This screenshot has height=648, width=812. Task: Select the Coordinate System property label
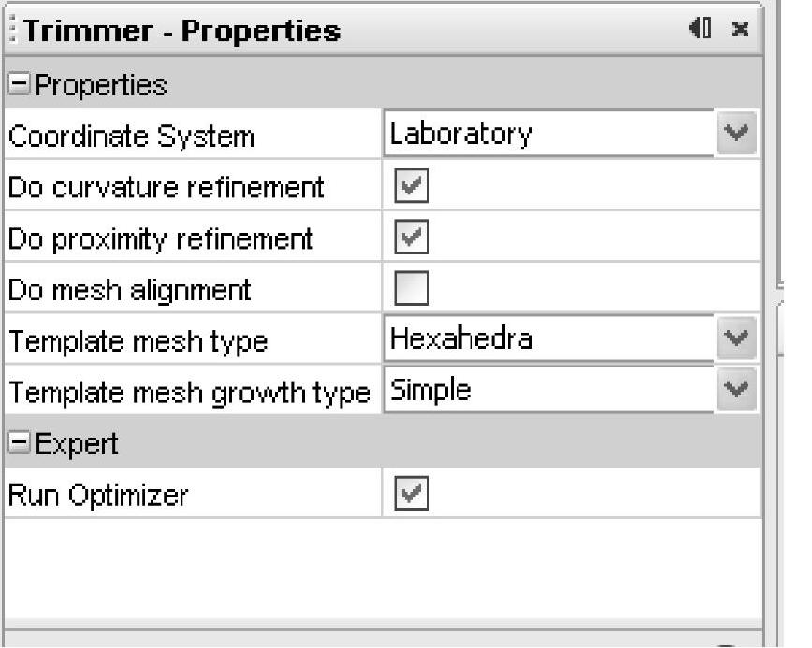point(132,137)
